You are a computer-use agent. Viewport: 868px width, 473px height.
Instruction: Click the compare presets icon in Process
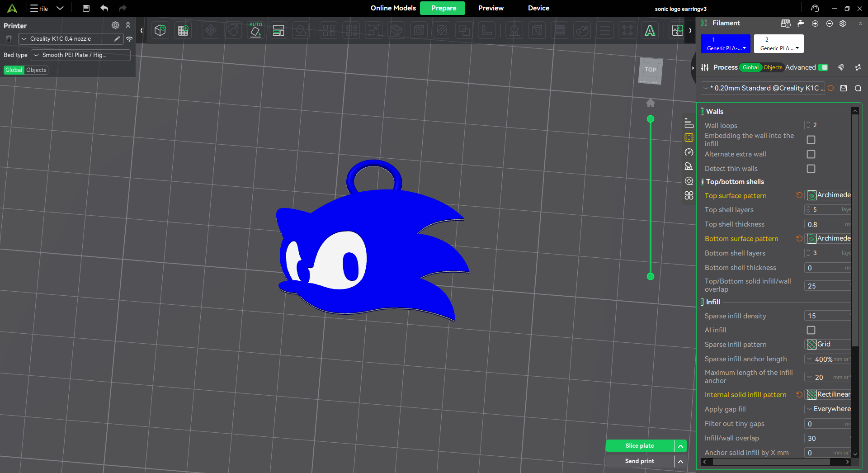pyautogui.click(x=858, y=67)
